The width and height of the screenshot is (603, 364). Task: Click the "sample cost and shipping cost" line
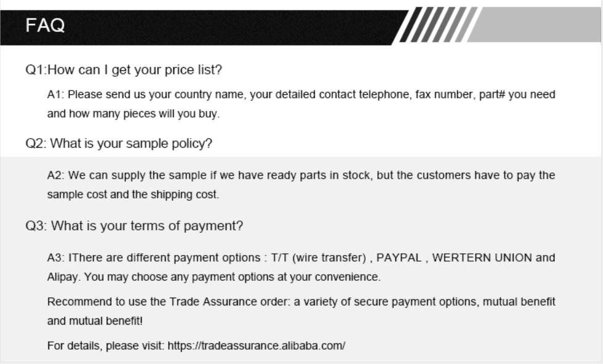pos(133,194)
